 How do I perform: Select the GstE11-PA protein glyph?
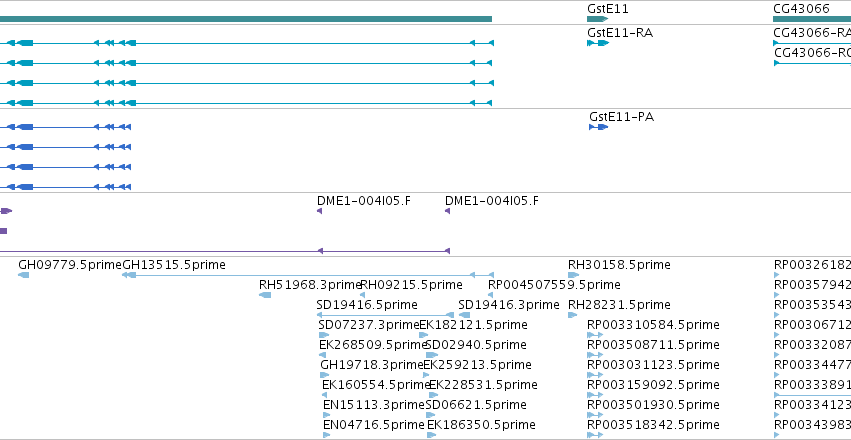point(599,127)
